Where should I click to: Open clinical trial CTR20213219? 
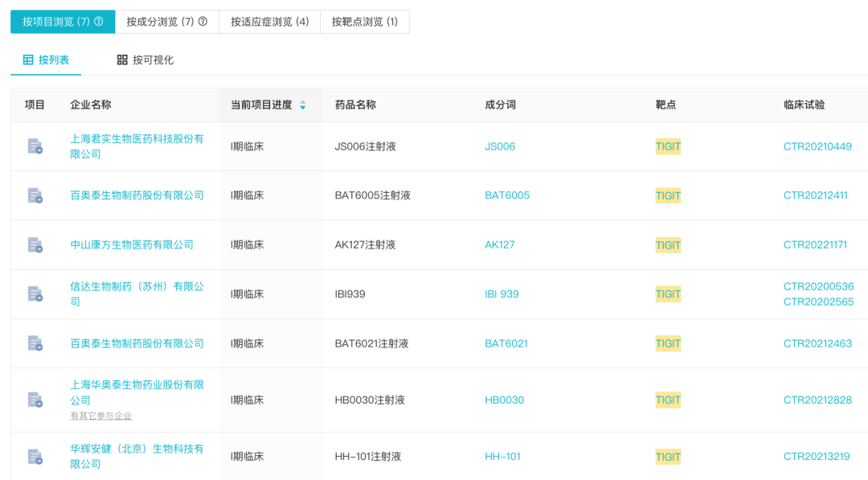(x=816, y=457)
